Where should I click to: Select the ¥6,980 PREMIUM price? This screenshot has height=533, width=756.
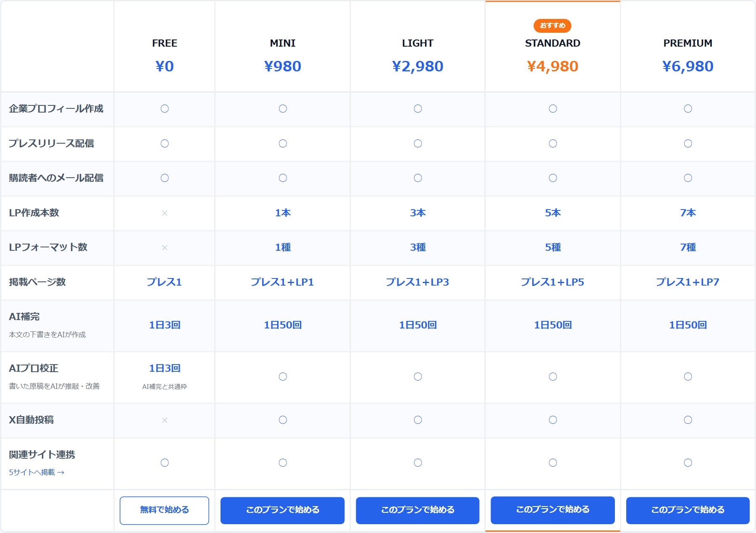(688, 66)
